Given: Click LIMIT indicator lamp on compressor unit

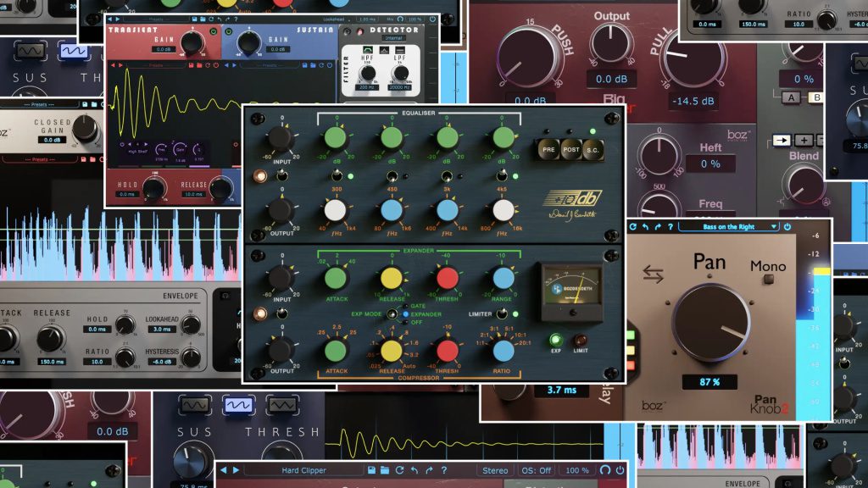Looking at the screenshot, I should coord(580,340).
